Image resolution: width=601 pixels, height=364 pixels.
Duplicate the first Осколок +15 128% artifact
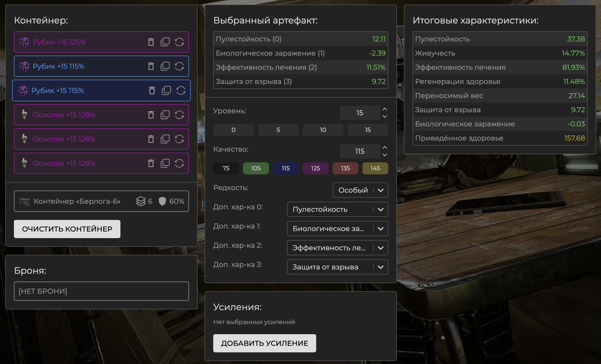[165, 115]
